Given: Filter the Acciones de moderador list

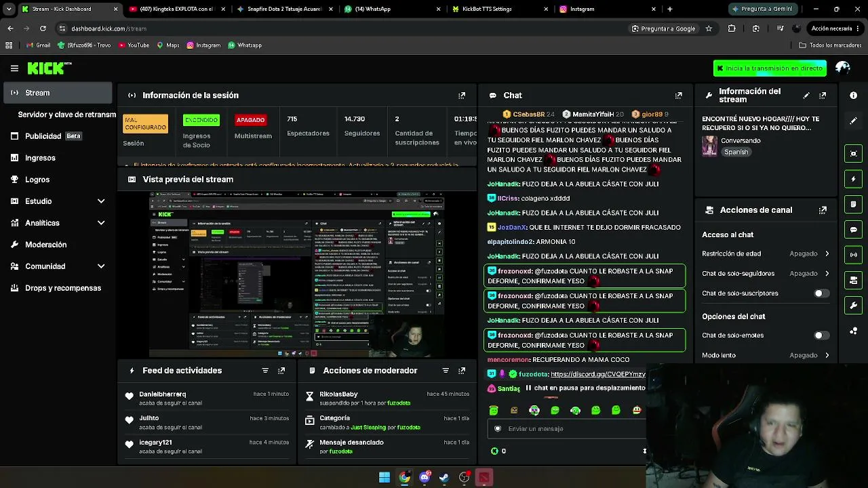Looking at the screenshot, I should (x=446, y=371).
